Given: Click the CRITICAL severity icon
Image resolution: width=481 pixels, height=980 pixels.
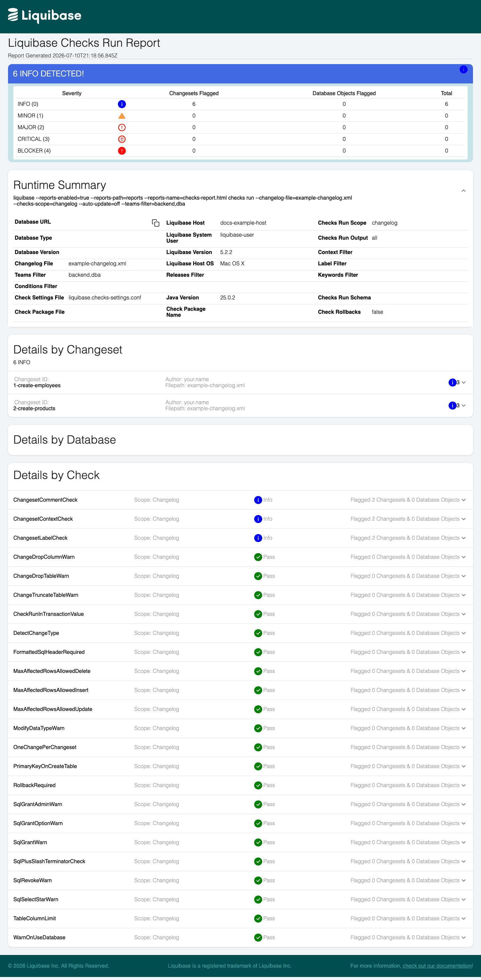Looking at the screenshot, I should pos(122,139).
